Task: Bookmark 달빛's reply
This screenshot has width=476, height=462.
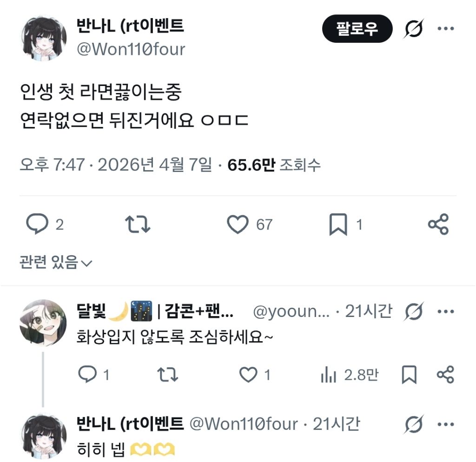Action: 409,375
